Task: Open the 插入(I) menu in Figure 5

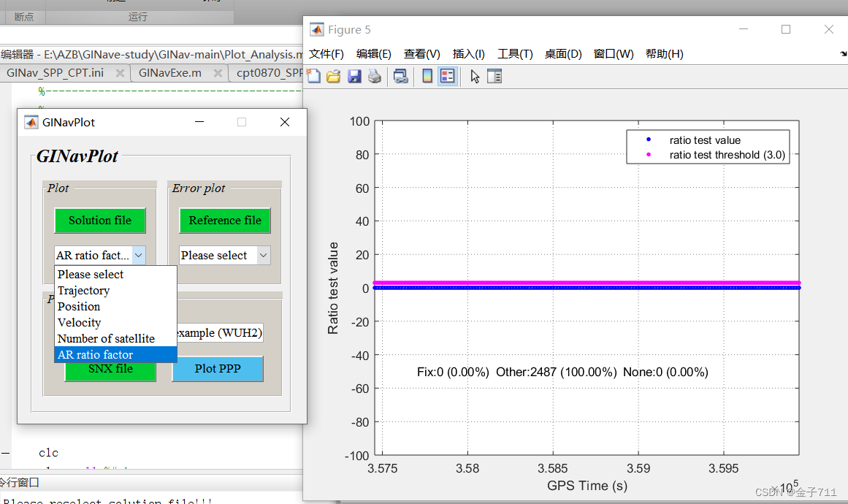Action: (x=468, y=53)
